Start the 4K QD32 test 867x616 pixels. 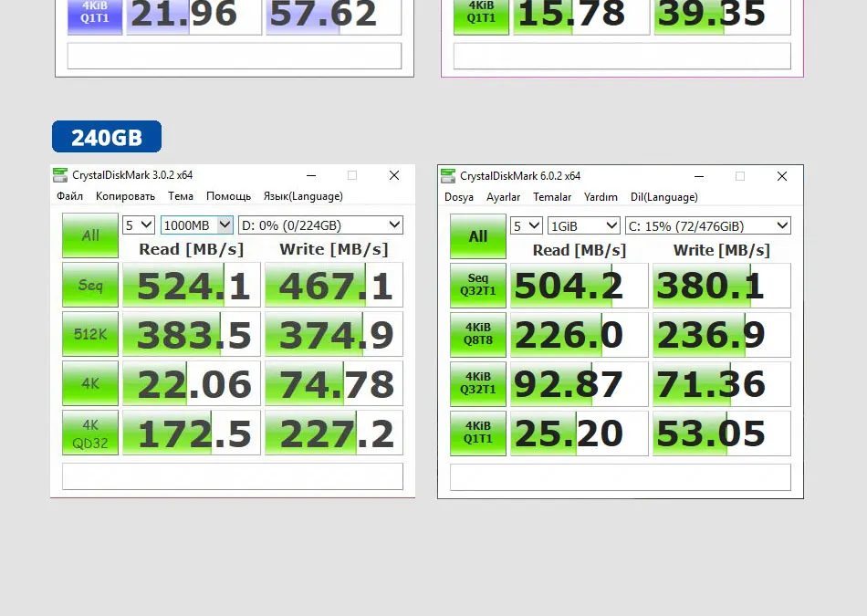(x=90, y=433)
